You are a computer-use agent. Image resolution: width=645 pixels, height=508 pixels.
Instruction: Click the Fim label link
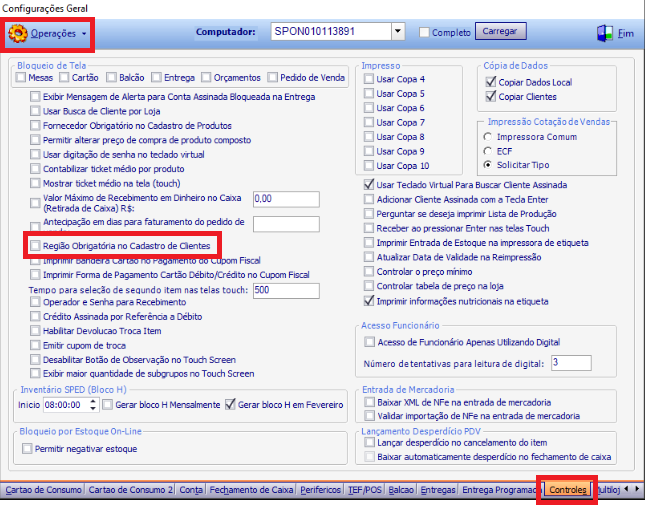click(626, 33)
